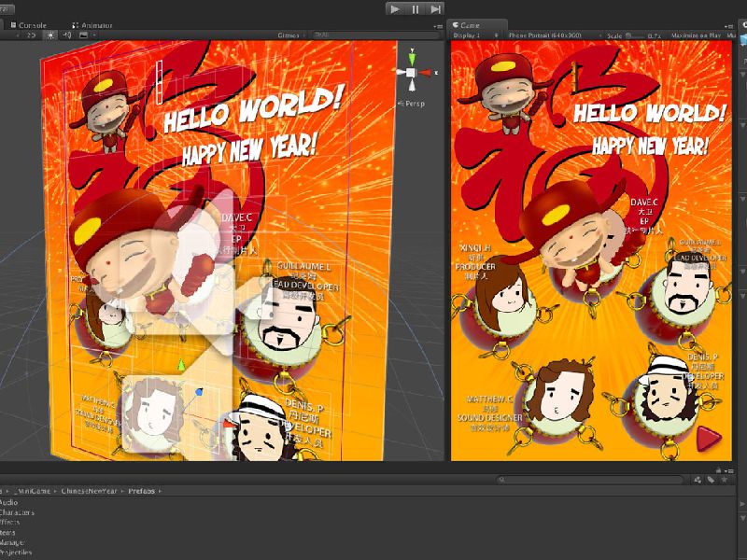The image size is (747, 560).
Task: Click the search by label tag icon
Action: [x=710, y=480]
